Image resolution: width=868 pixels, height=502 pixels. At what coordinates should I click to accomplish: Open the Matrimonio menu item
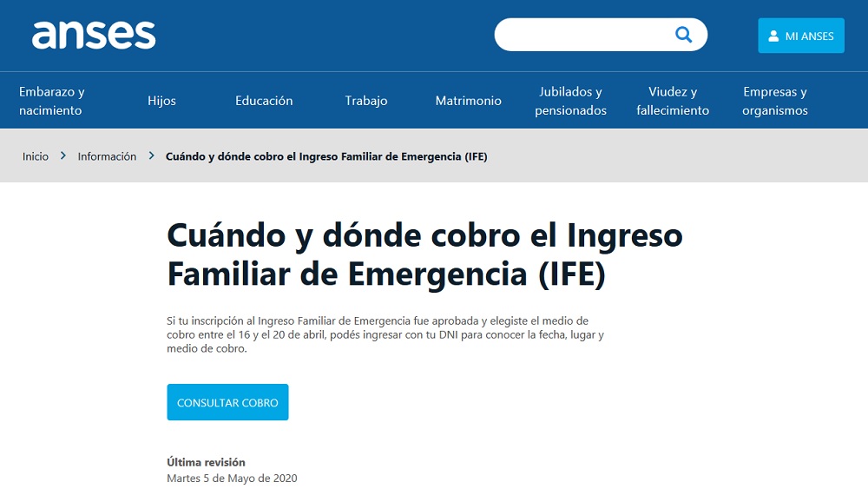click(x=468, y=101)
